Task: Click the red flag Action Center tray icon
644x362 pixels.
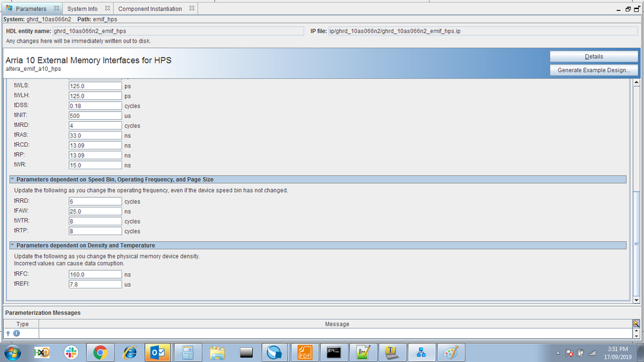Action: pyautogui.click(x=569, y=353)
